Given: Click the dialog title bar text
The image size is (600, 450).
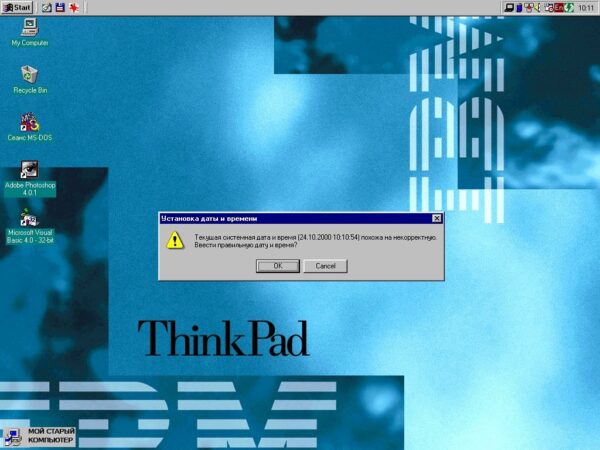Looking at the screenshot, I should click(x=209, y=218).
